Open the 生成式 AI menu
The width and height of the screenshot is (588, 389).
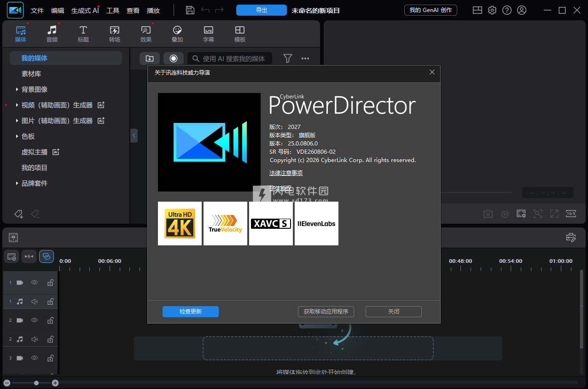85,10
